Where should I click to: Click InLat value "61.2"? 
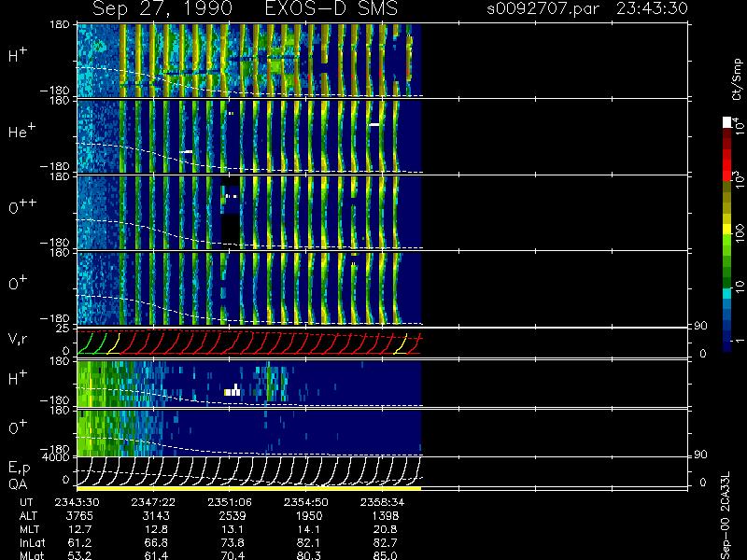[x=80, y=542]
